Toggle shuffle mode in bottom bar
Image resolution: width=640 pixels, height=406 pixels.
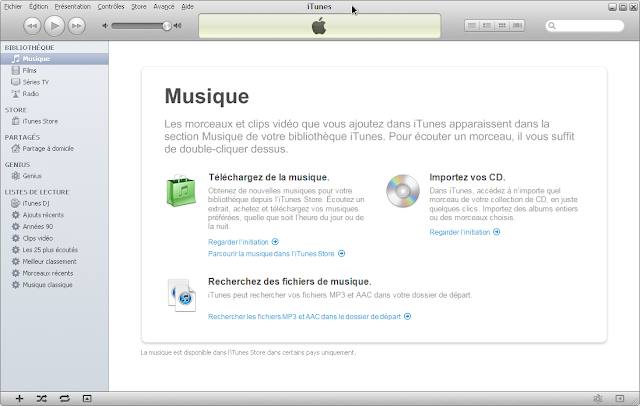point(42,399)
